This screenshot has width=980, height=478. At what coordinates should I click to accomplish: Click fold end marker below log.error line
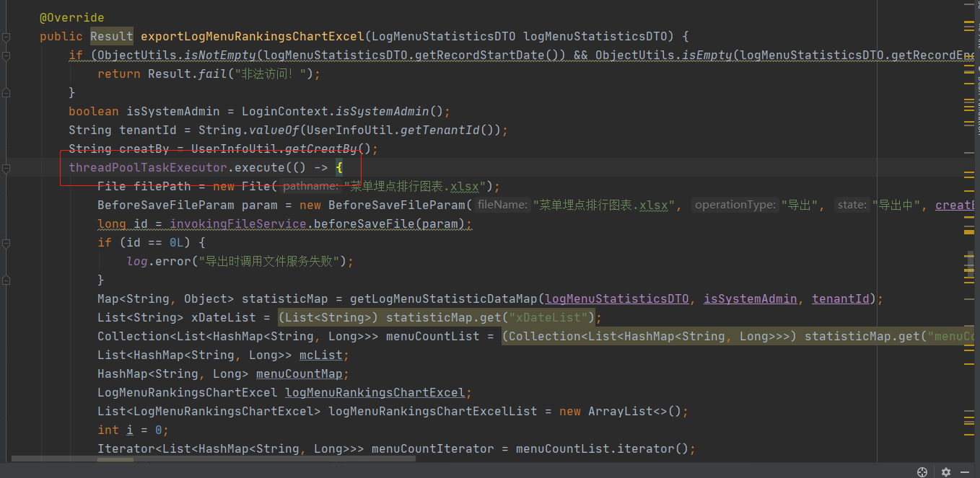[6, 280]
